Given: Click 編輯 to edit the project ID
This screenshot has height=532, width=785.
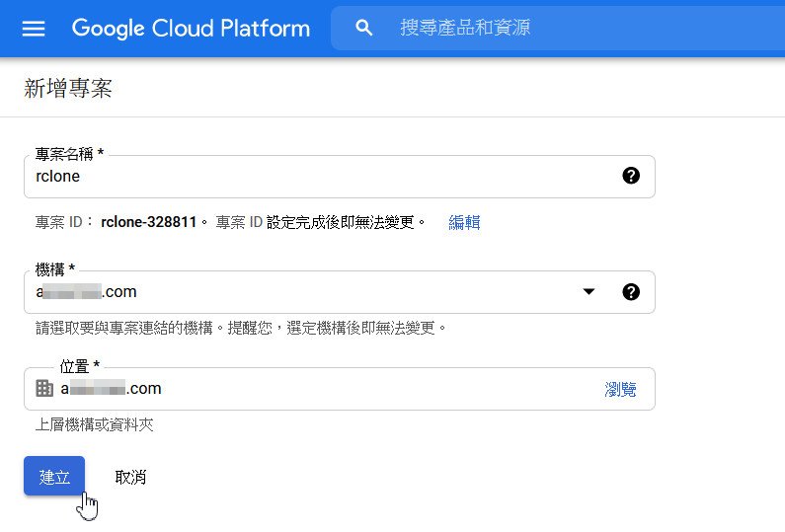Looking at the screenshot, I should point(464,222).
